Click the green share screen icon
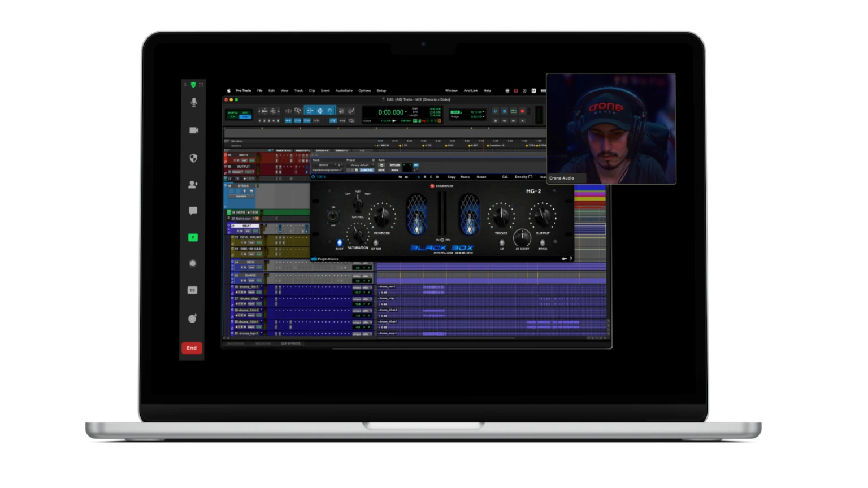This screenshot has width=868, height=488. [193, 237]
